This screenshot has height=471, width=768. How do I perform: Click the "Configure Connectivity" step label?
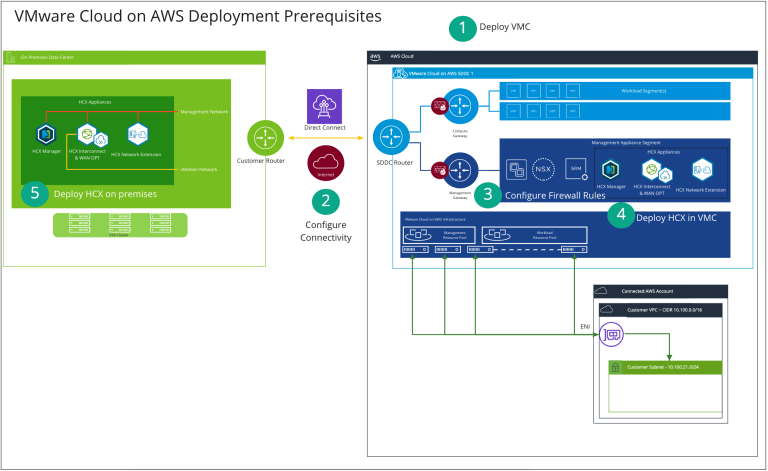click(x=326, y=231)
